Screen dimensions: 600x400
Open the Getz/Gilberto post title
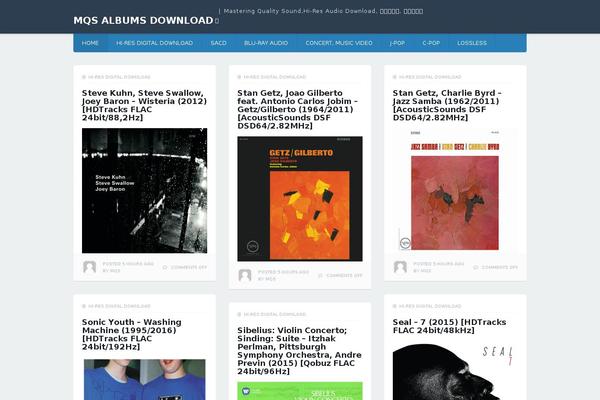click(297, 109)
